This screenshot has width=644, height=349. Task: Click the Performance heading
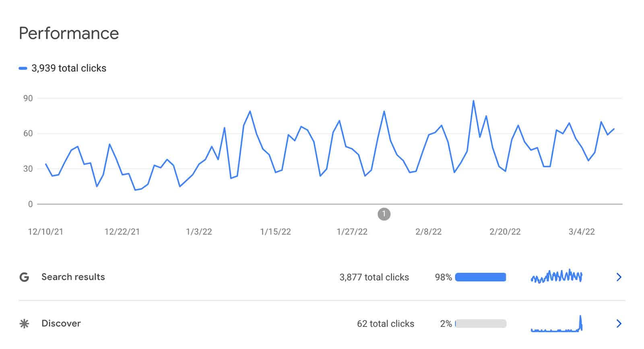[69, 33]
